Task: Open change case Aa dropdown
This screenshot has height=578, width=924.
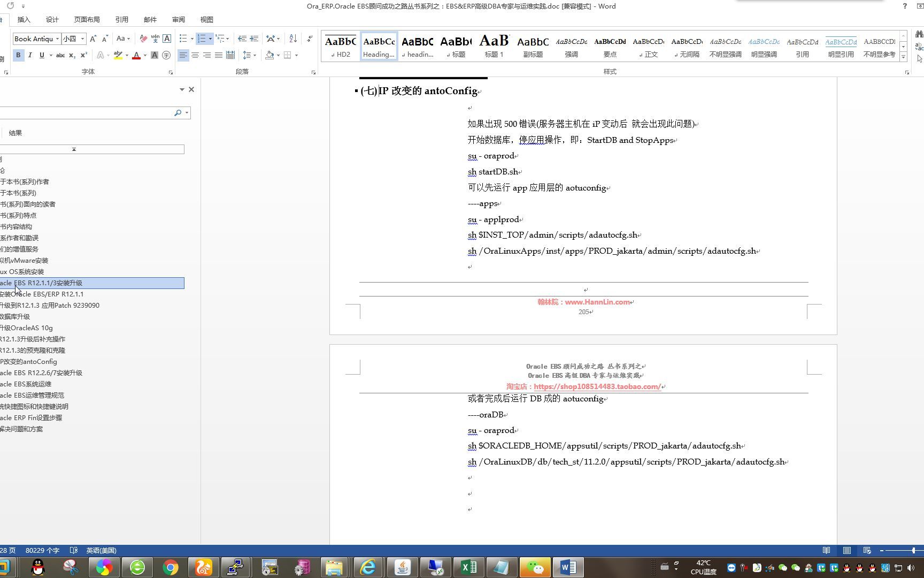Action: pos(124,39)
